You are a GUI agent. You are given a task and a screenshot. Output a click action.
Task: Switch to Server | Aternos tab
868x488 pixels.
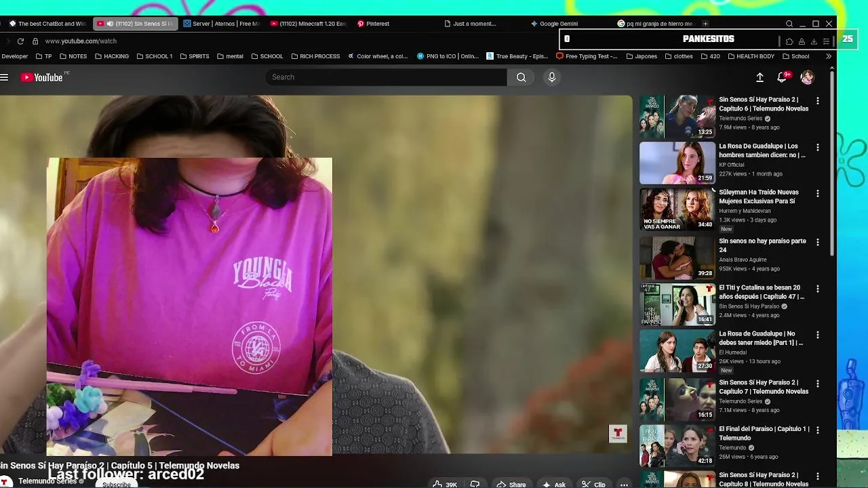[x=222, y=24]
